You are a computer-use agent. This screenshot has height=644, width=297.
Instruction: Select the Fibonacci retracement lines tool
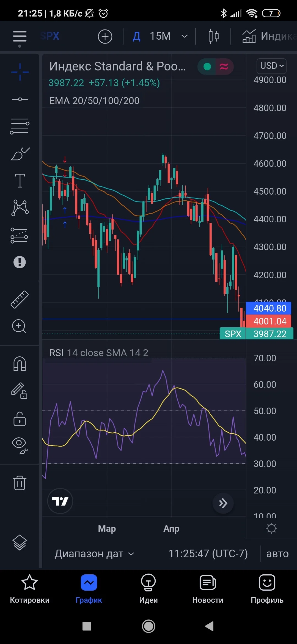pos(20,126)
